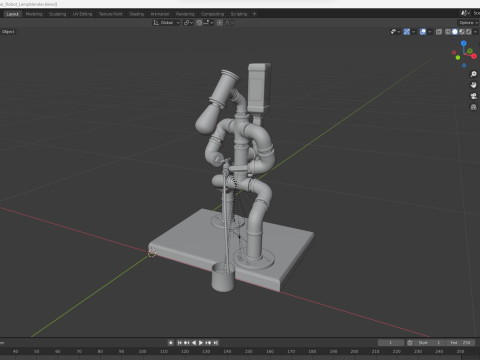Toggle show overlays button
The image size is (480, 360).
click(423, 32)
